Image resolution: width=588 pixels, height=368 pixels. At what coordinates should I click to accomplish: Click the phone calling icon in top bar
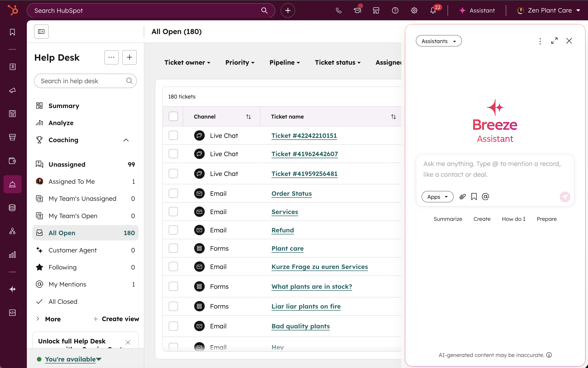(x=339, y=11)
